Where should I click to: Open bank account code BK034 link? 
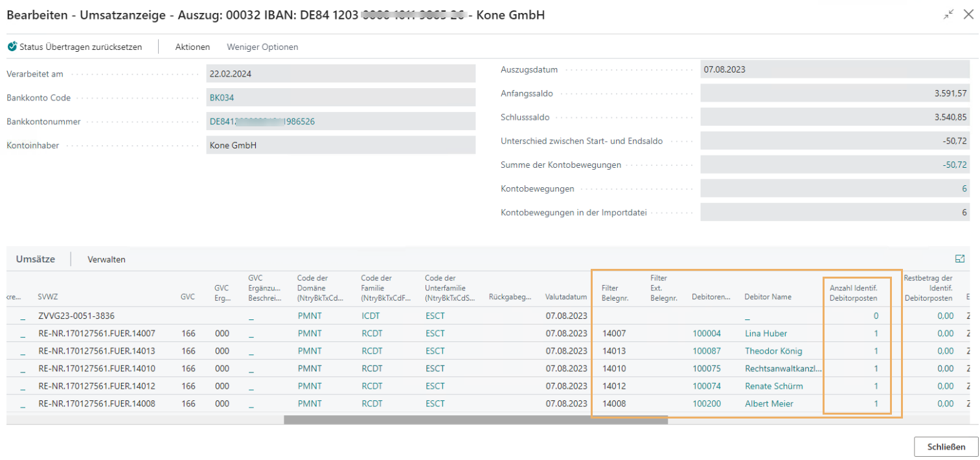[x=222, y=98]
